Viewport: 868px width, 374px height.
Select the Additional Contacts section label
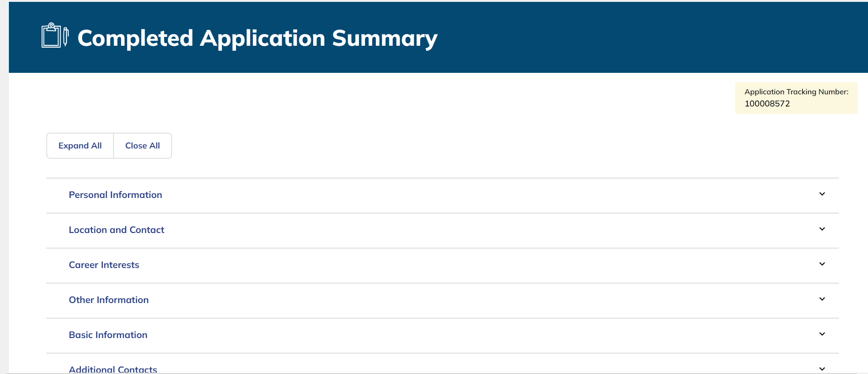[x=113, y=369]
